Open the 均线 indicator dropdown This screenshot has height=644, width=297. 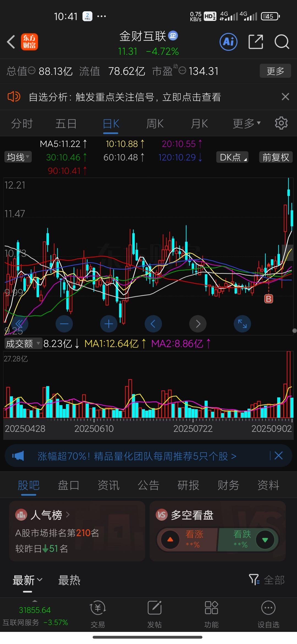[18, 157]
